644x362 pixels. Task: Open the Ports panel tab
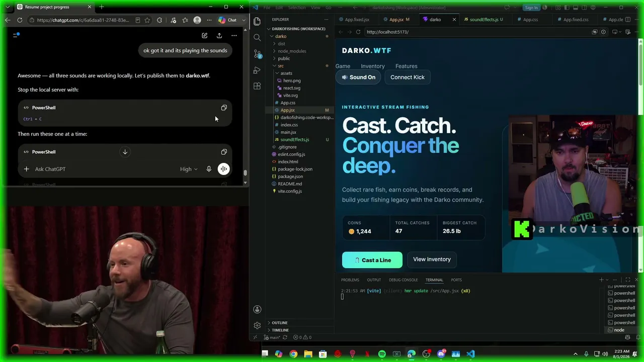coord(456,280)
